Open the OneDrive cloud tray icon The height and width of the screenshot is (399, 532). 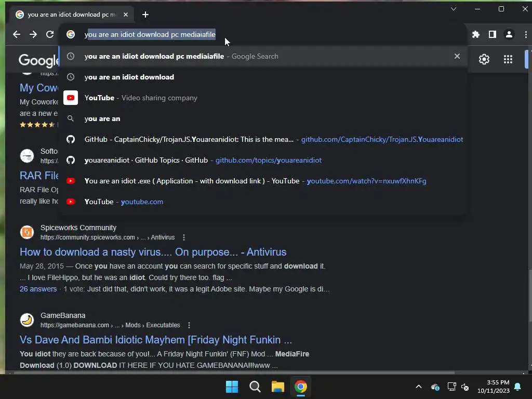tap(435, 387)
